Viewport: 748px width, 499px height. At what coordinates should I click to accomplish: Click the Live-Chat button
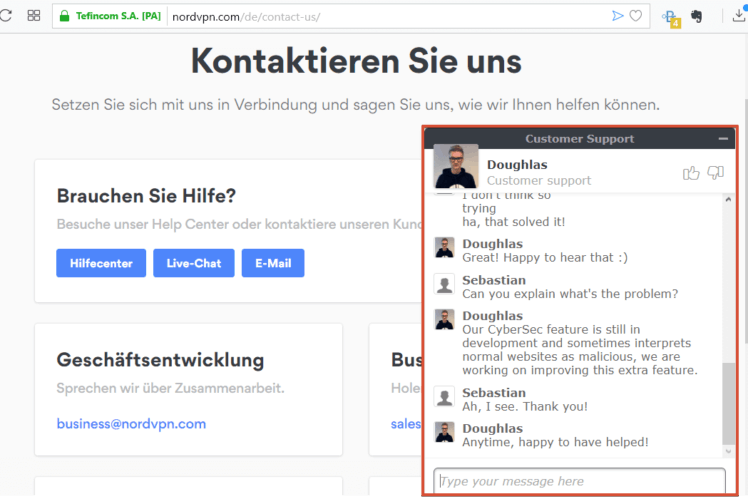pos(193,263)
